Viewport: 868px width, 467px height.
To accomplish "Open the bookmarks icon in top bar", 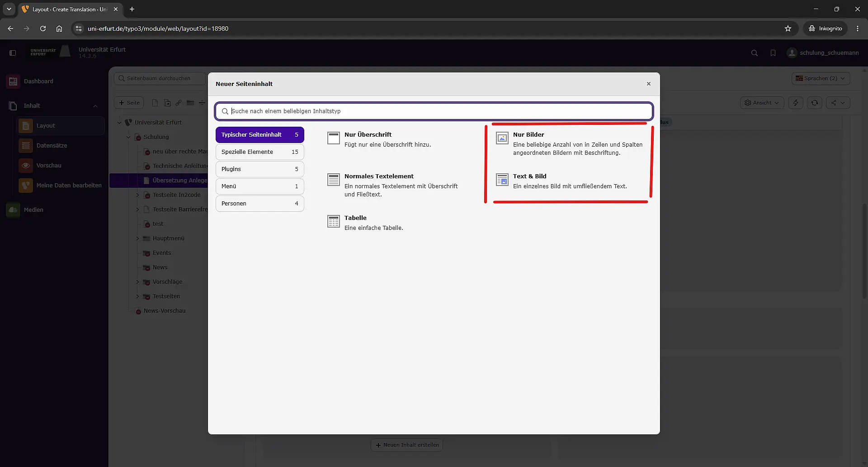I will (773, 53).
